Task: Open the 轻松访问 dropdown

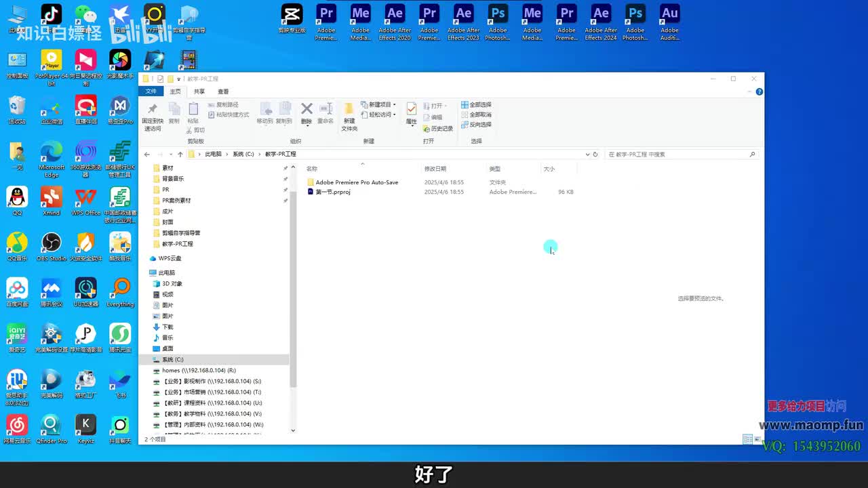Action: click(378, 115)
